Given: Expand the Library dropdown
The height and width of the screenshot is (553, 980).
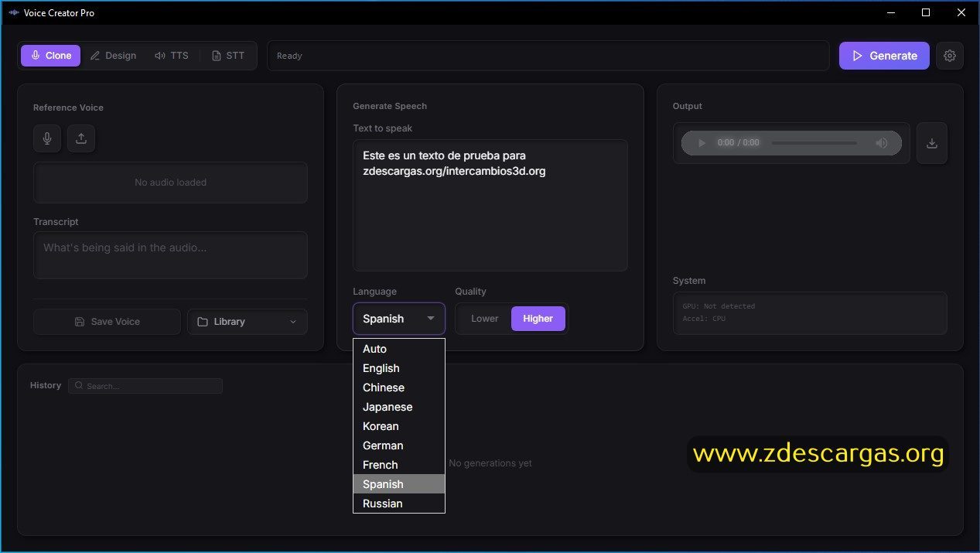Looking at the screenshot, I should tap(248, 322).
